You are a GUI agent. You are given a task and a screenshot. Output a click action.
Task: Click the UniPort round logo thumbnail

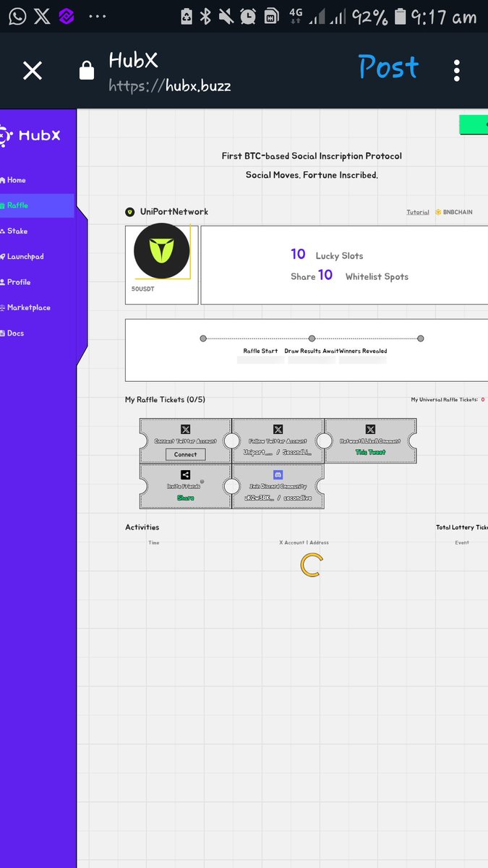coord(162,251)
